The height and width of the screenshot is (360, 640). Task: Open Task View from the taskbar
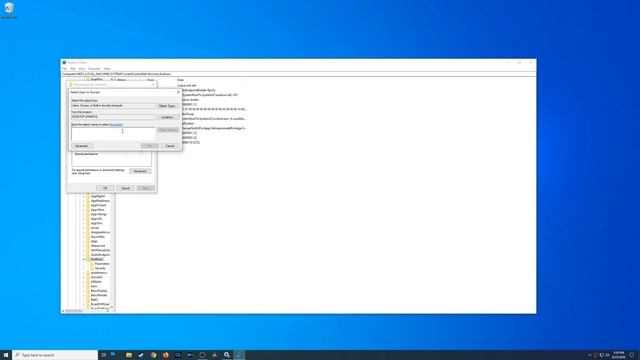coord(104,355)
